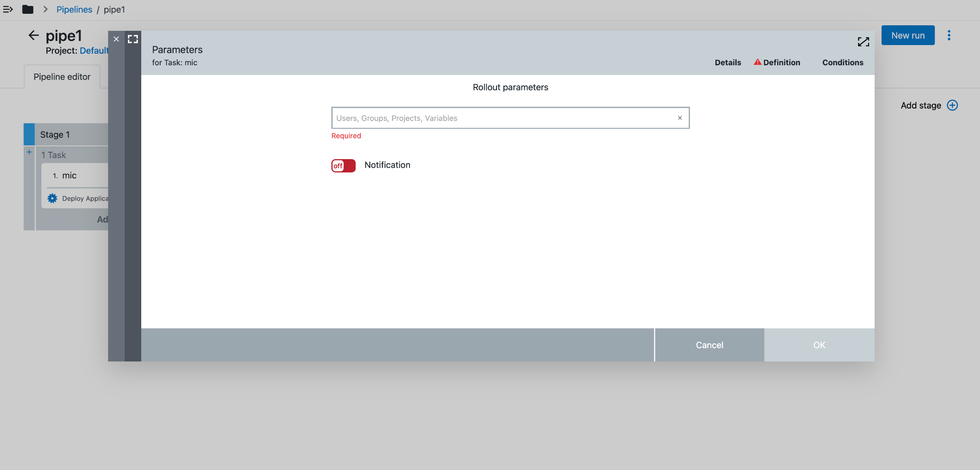Image resolution: width=980 pixels, height=470 pixels.
Task: Click the warning icon next to Definition
Action: pos(758,62)
